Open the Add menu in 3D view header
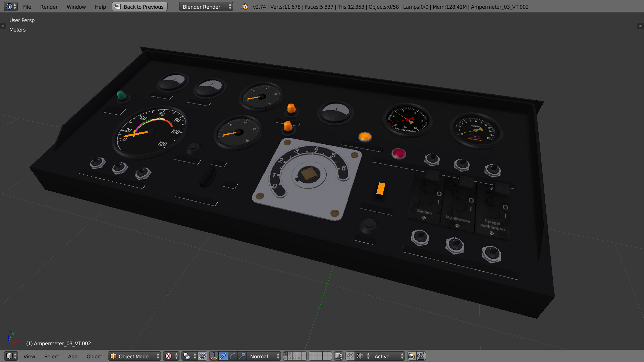 pyautogui.click(x=72, y=356)
